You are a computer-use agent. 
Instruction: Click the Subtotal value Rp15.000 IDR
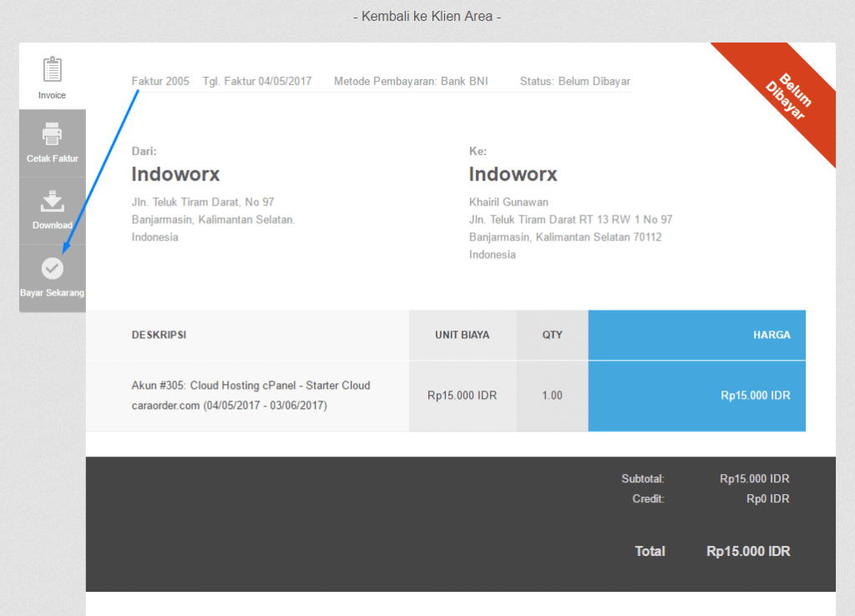[x=755, y=478]
